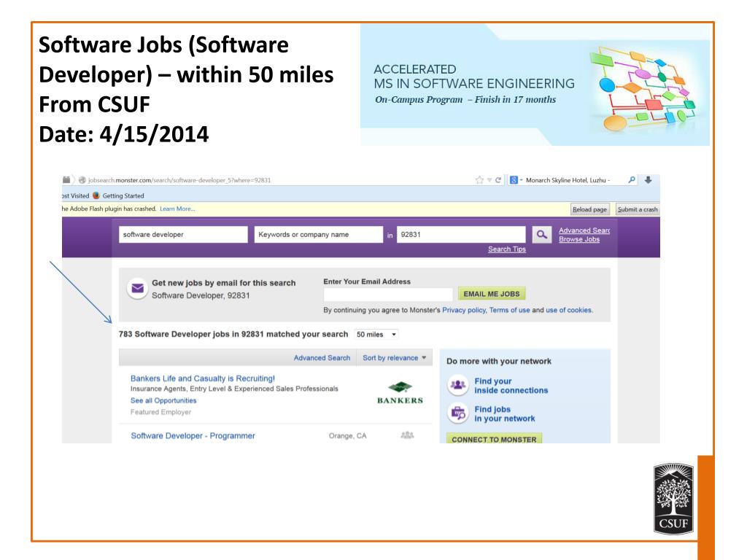Click the site globe icon in address bar
This screenshot has height=560, width=747.
tap(82, 180)
